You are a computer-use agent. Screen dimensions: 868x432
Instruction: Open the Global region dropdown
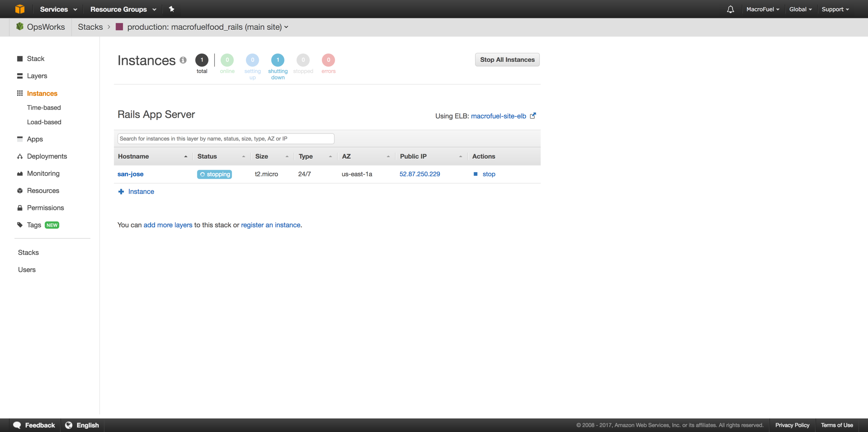(800, 9)
